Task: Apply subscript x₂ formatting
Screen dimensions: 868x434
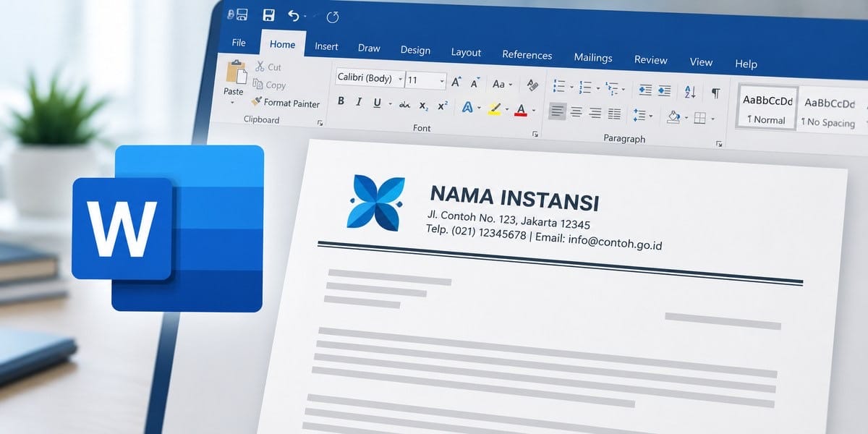Action: [x=424, y=106]
